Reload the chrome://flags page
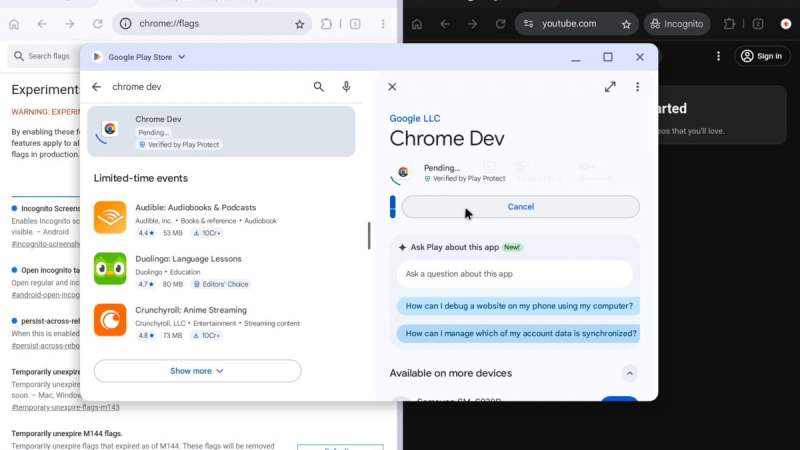Screen dimensions: 800x450 pyautogui.click(x=97, y=24)
